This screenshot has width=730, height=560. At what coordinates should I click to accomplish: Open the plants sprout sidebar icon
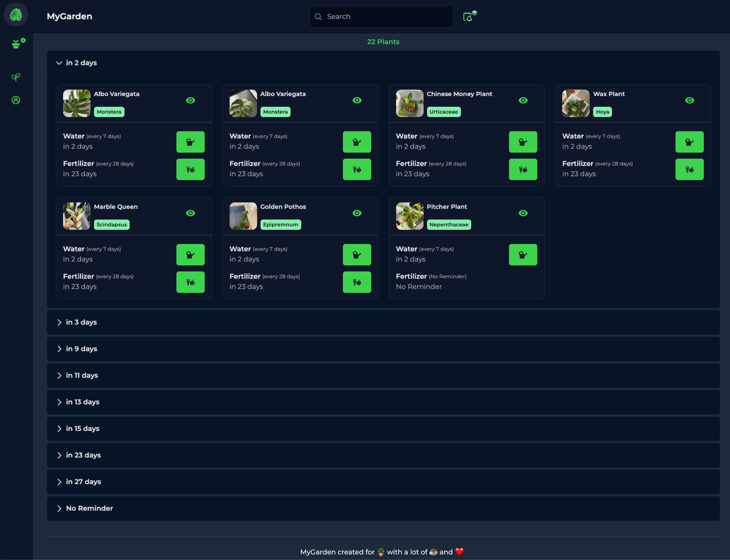point(16,77)
